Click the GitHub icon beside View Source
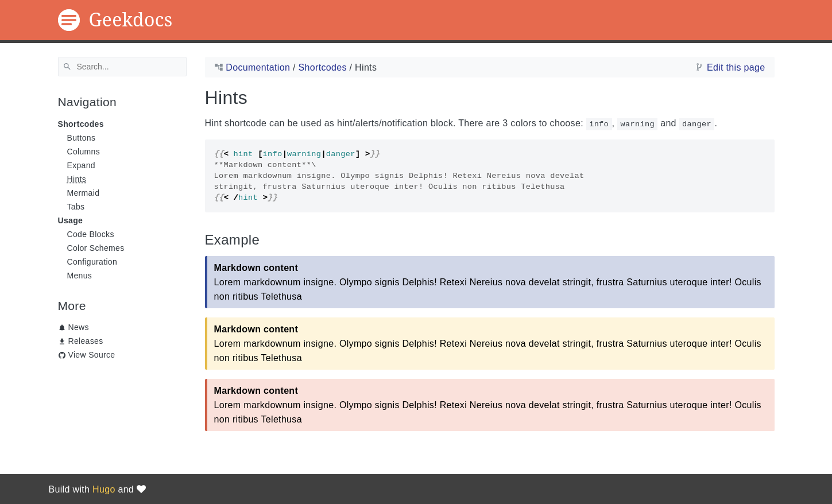This screenshot has width=832, height=504. pos(62,355)
